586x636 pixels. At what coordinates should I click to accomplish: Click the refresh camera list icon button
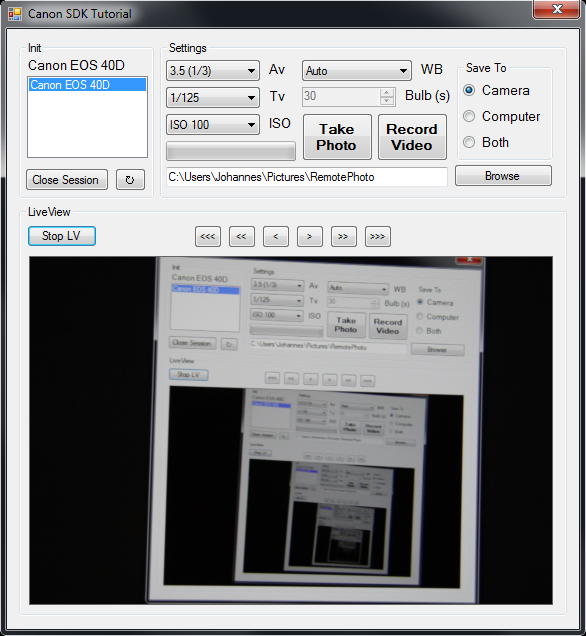point(130,180)
